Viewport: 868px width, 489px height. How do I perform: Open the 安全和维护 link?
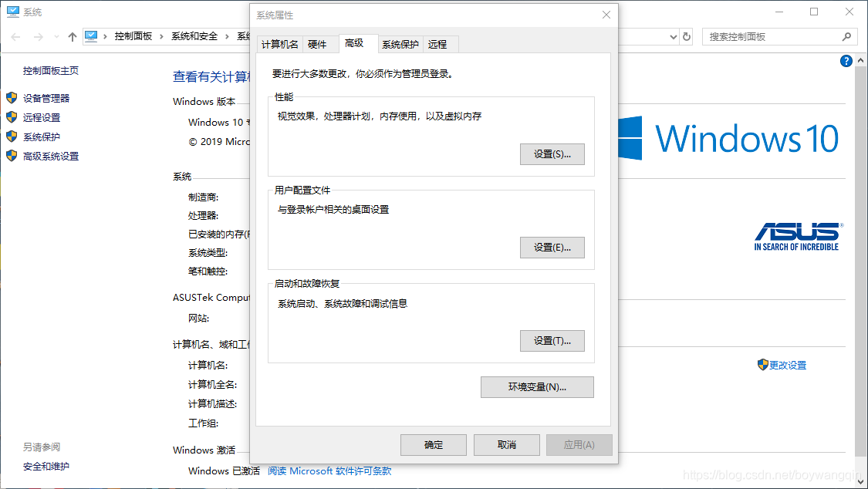tap(46, 467)
